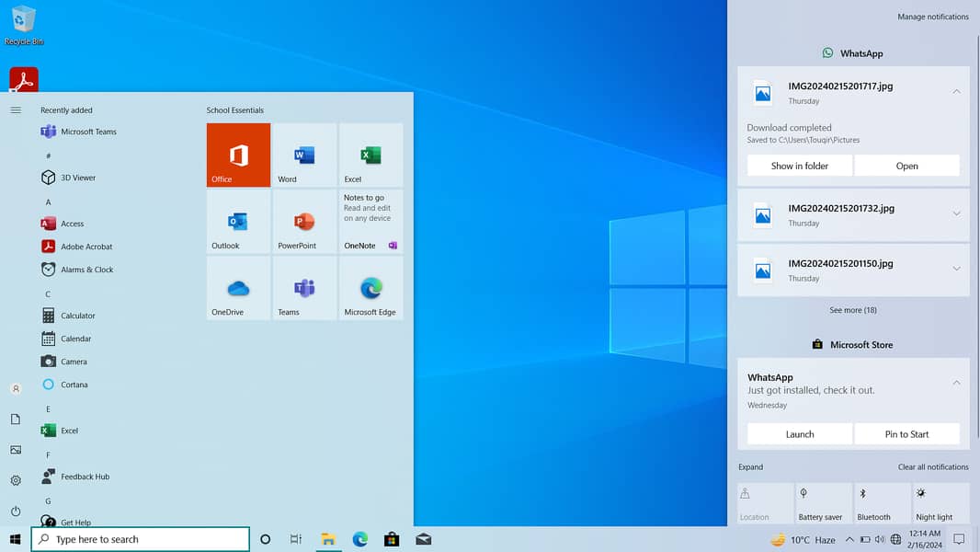The image size is (980, 552).
Task: Expand the Start menu hamburger navigation
Action: point(16,110)
